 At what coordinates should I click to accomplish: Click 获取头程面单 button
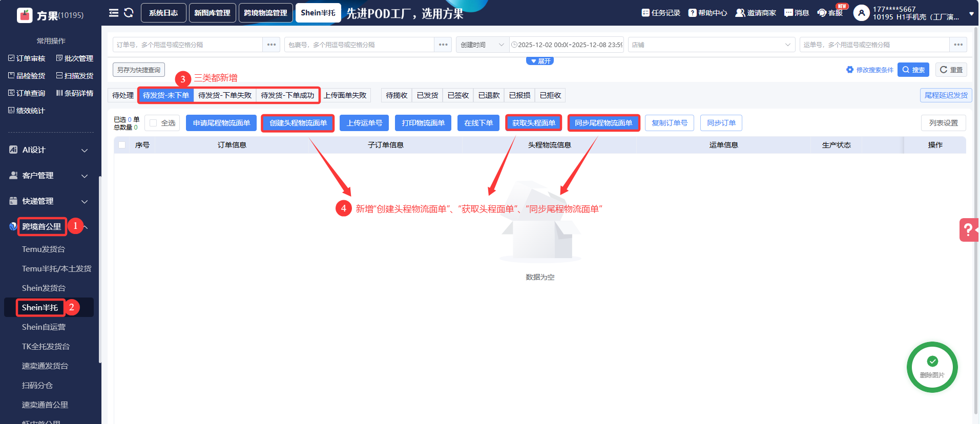pos(534,123)
